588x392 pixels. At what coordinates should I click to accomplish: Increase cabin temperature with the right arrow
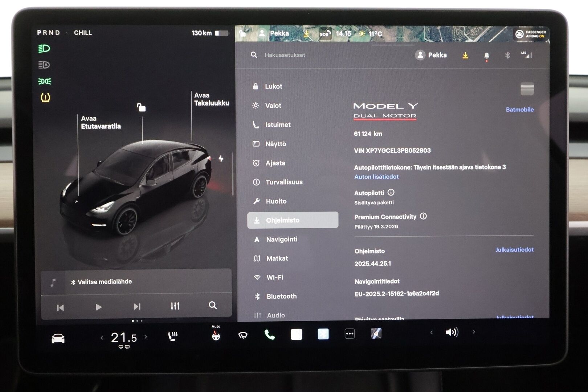[x=147, y=337]
